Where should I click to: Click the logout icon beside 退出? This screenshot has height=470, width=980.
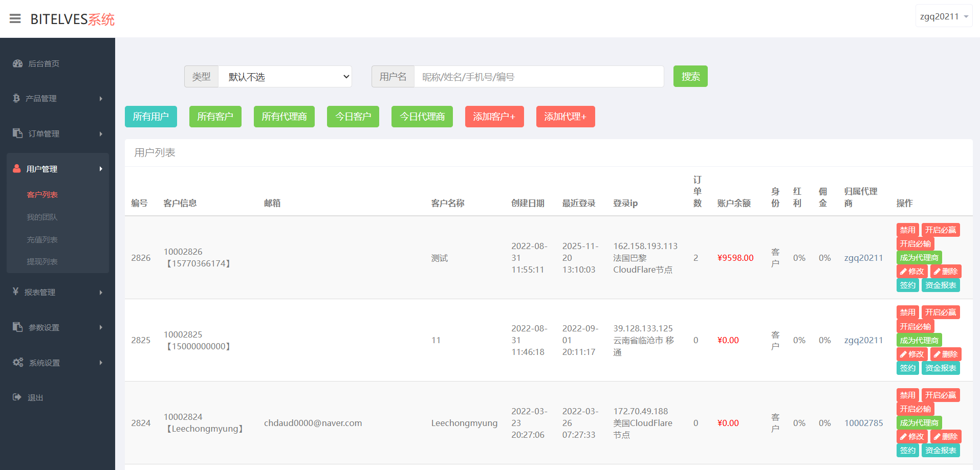tap(17, 397)
